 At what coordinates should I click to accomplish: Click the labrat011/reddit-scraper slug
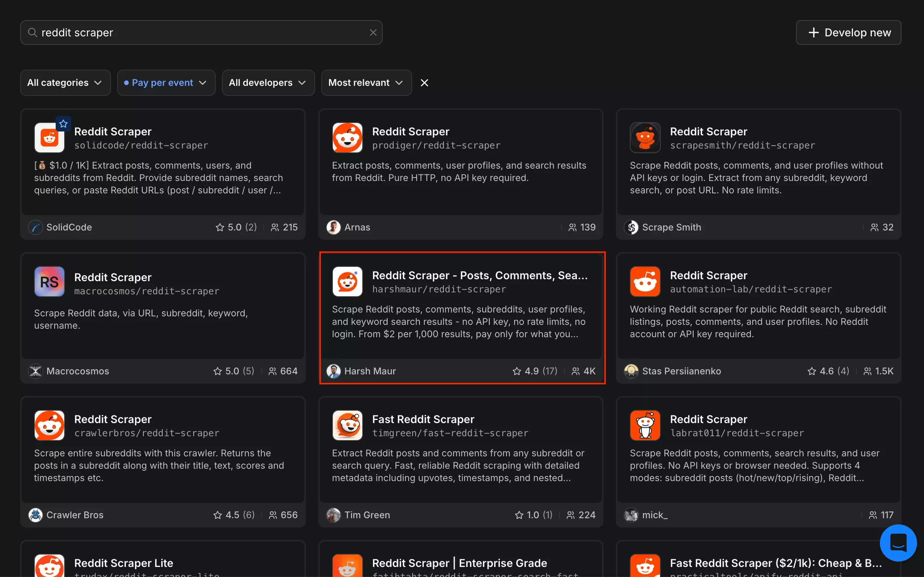(737, 433)
